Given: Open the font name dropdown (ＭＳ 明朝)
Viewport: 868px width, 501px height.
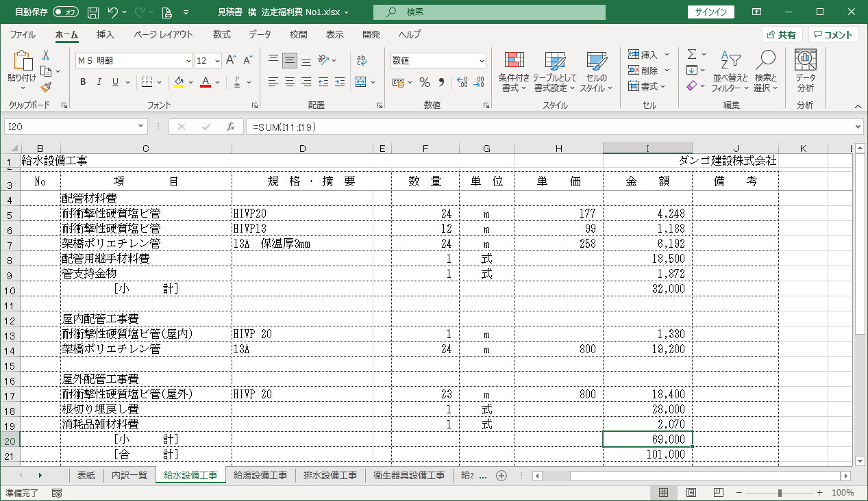Looking at the screenshot, I should click(x=188, y=61).
